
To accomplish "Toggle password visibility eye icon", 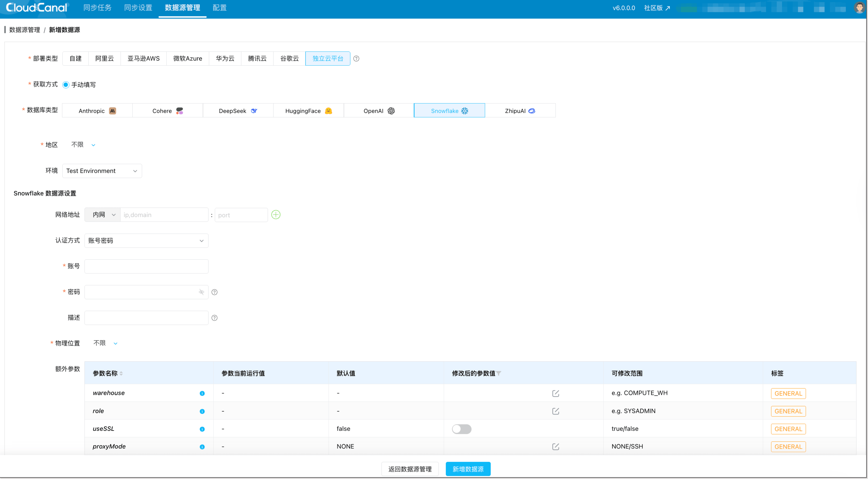I will tap(201, 292).
